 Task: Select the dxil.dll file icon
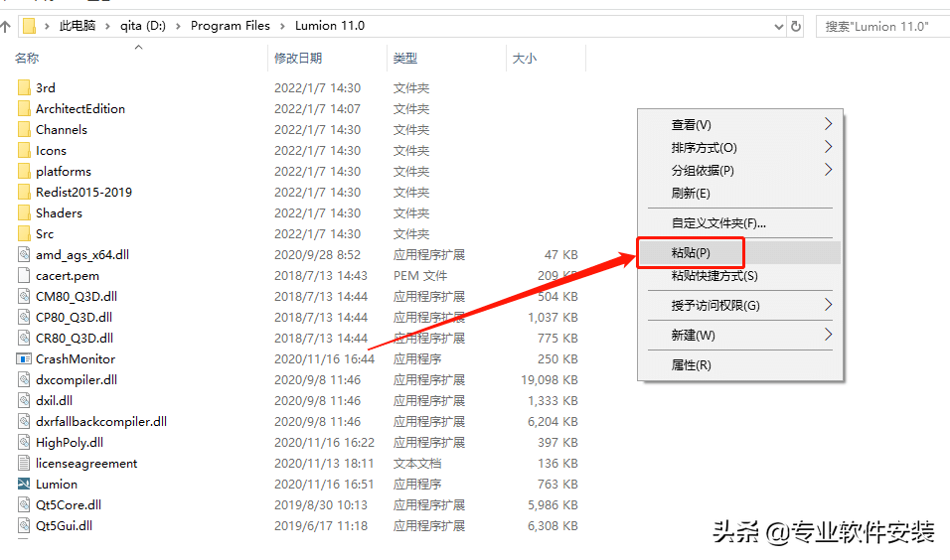pos(24,401)
